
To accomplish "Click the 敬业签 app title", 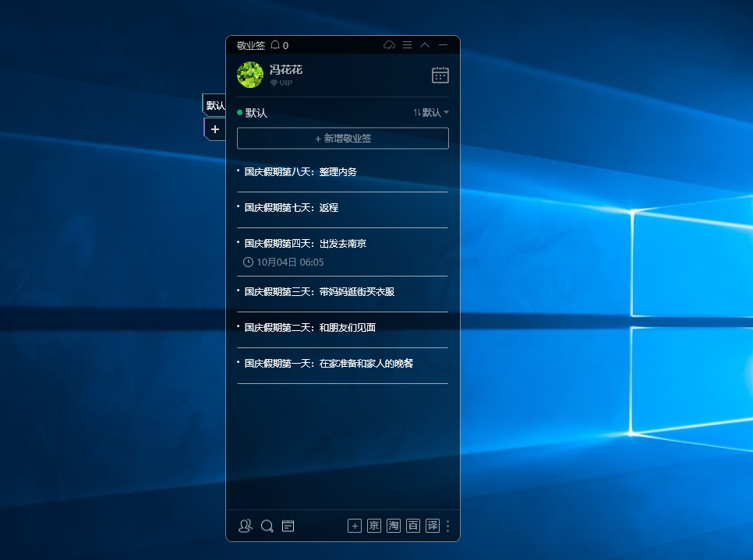I will [x=251, y=46].
